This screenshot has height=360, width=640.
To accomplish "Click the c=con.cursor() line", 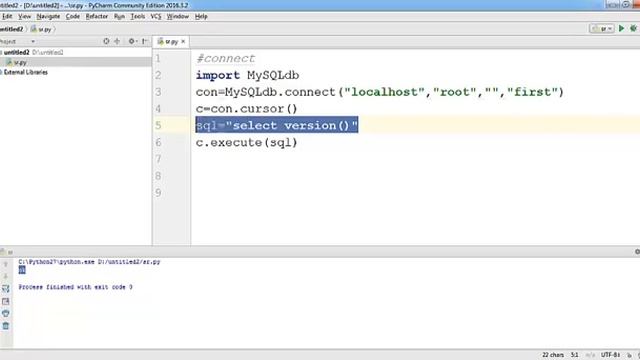I will click(x=247, y=109).
